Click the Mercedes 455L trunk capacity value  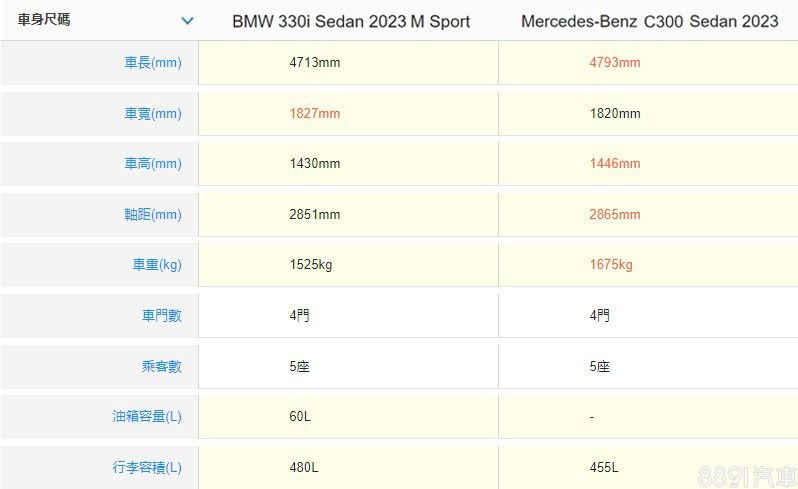604,467
